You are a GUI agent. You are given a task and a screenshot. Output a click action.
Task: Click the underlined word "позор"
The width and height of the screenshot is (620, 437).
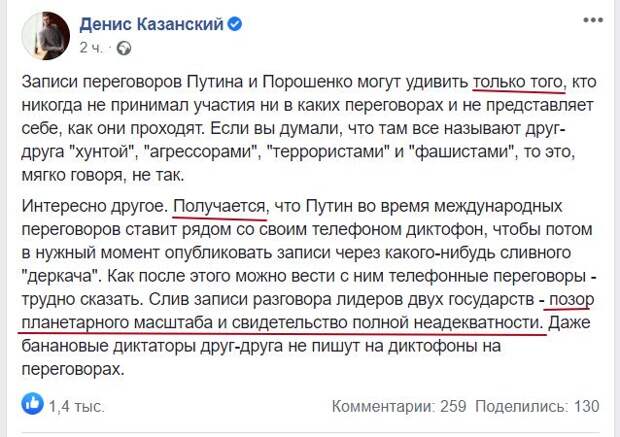coord(572,300)
